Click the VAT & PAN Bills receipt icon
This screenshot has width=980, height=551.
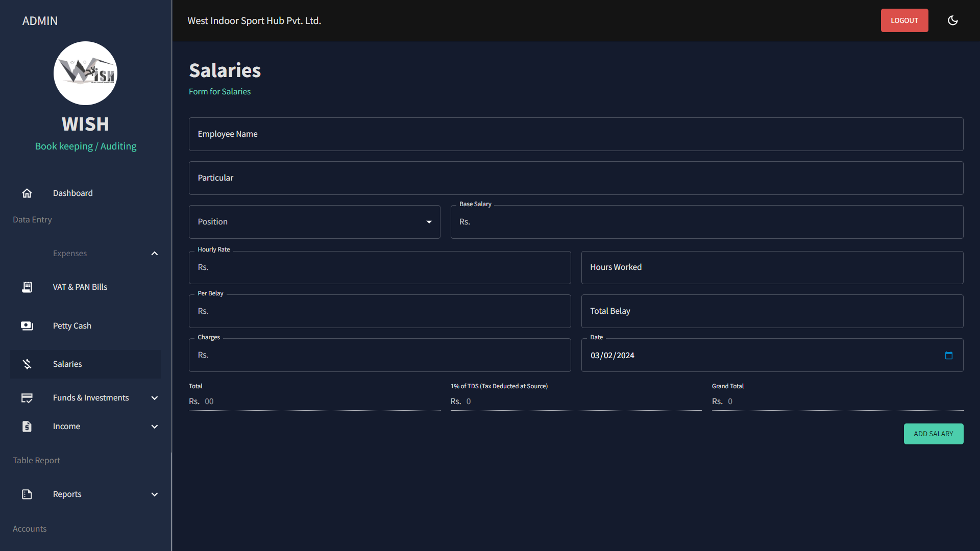27,287
